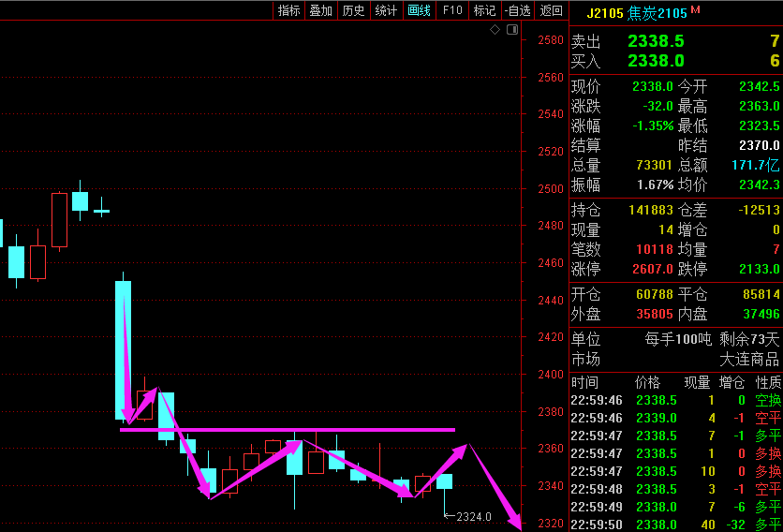This screenshot has width=783, height=532.
Task: Toggle the highlighted 画线 drawing mode
Action: (x=419, y=11)
